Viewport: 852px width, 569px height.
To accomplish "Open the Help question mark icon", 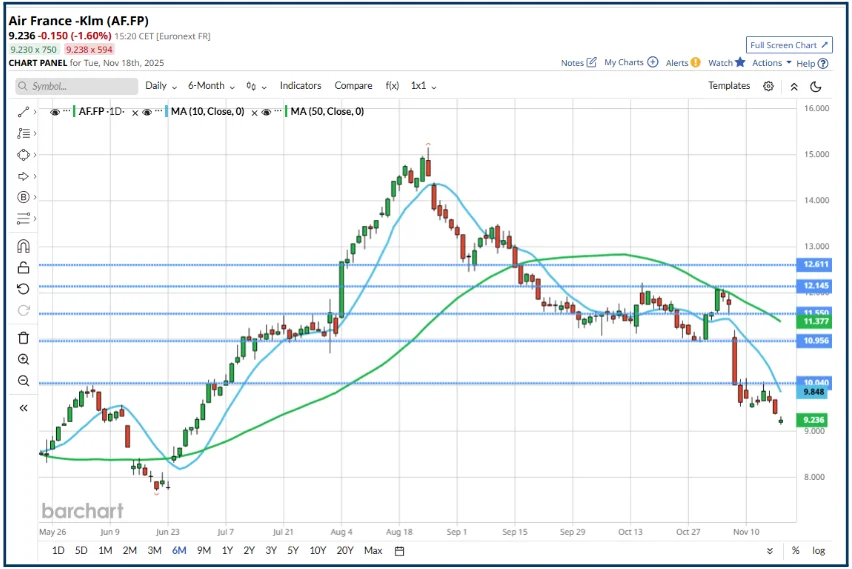I will (x=823, y=64).
